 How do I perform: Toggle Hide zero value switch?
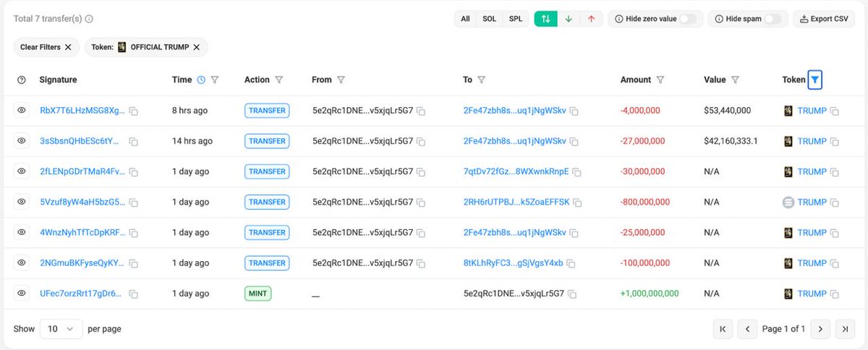click(x=689, y=19)
